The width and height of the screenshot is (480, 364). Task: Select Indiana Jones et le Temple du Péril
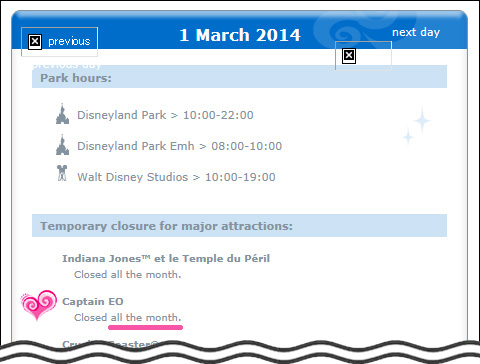[166, 259]
